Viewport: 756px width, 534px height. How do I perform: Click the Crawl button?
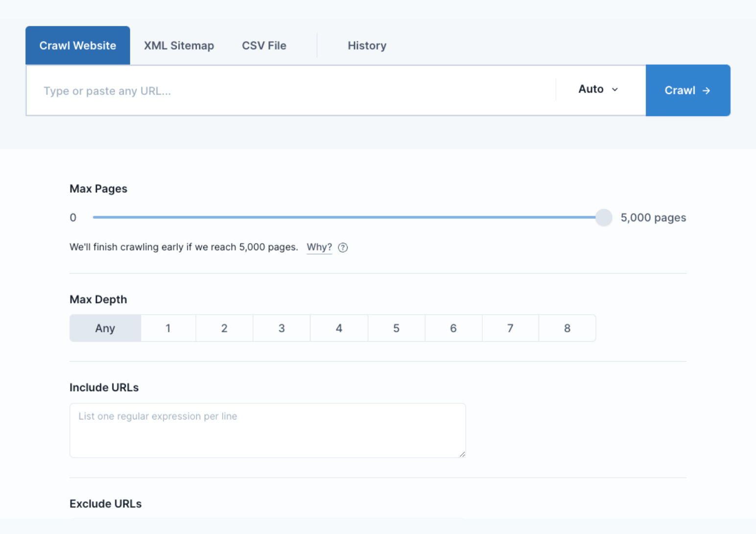(x=688, y=90)
